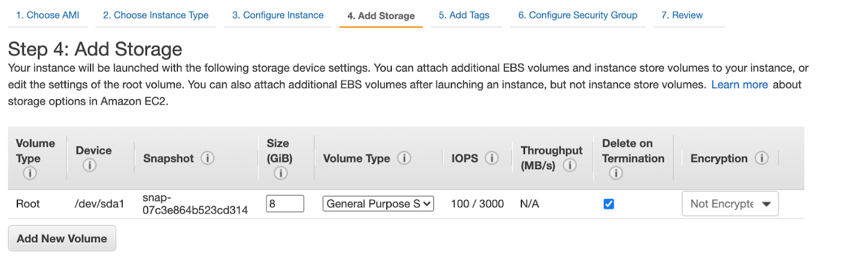Click info icon next to Encryption
This screenshot has width=868, height=264.
[x=761, y=158]
